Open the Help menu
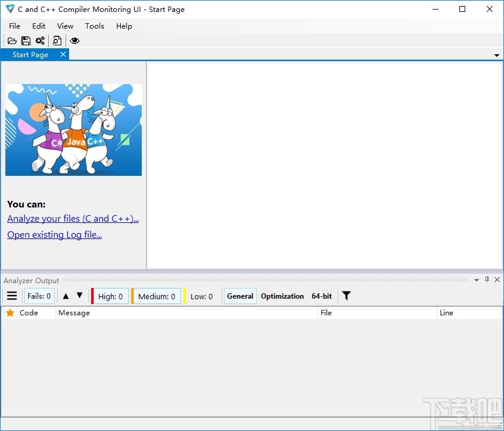504x431 pixels. [124, 26]
